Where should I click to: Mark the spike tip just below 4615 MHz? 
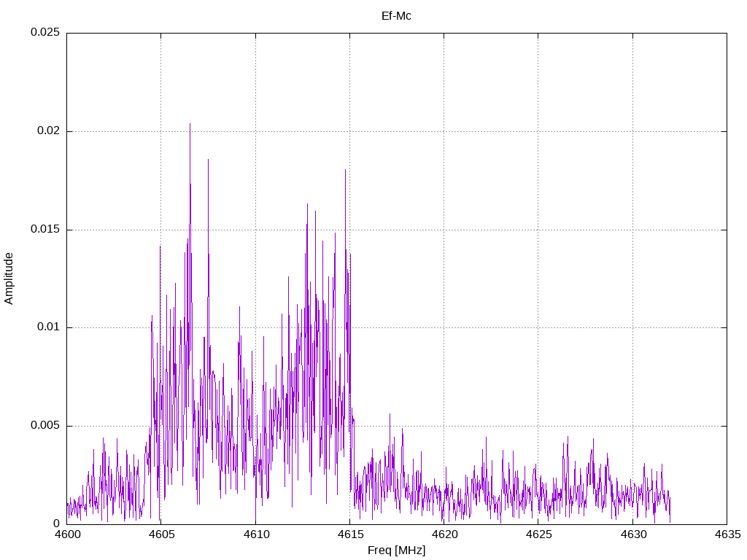(345, 170)
